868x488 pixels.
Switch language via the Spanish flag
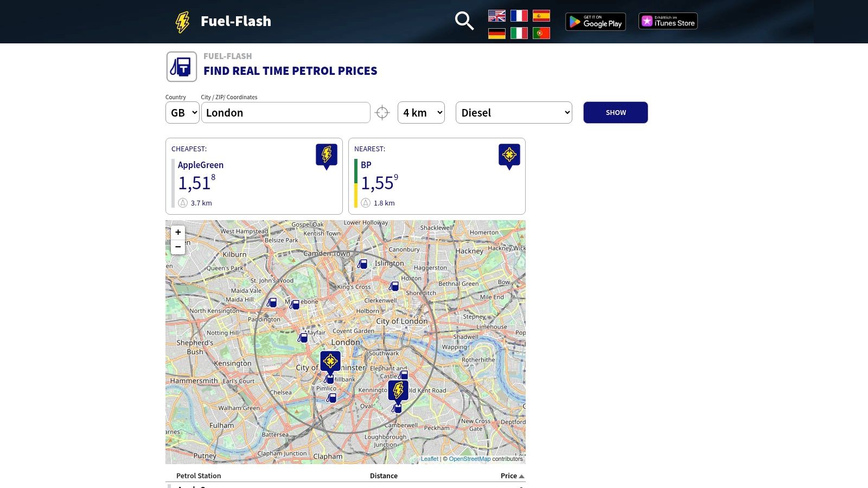click(x=541, y=16)
